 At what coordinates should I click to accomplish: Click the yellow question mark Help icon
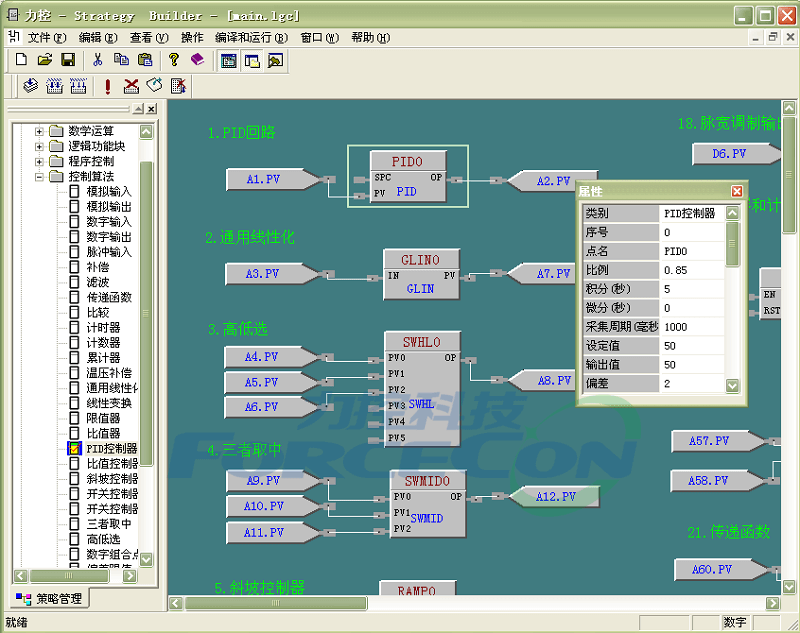click(x=174, y=60)
